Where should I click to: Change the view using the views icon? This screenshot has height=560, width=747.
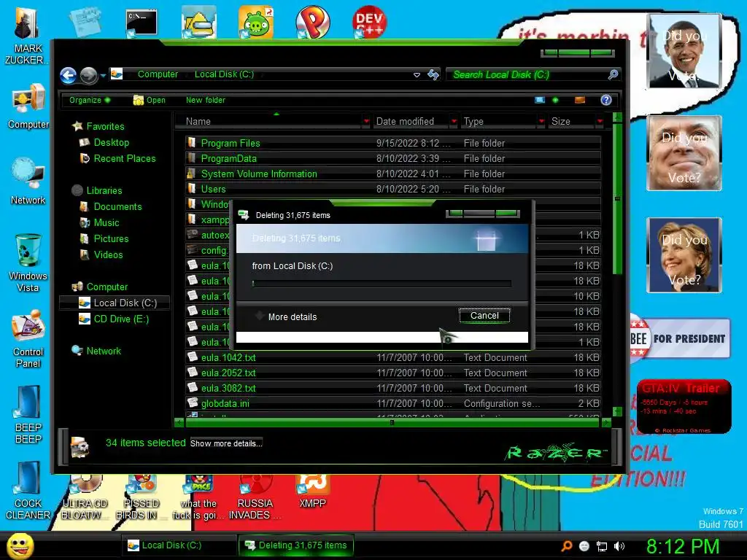tap(540, 100)
